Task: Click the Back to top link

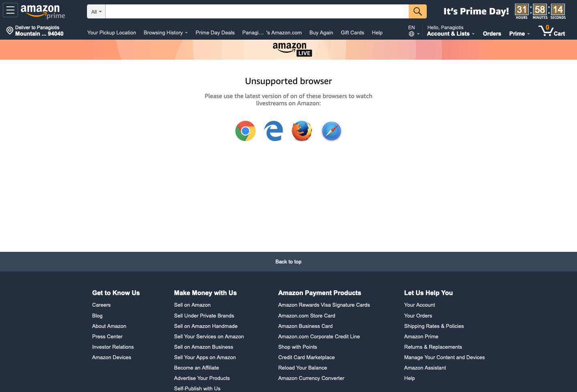Action: pyautogui.click(x=288, y=261)
